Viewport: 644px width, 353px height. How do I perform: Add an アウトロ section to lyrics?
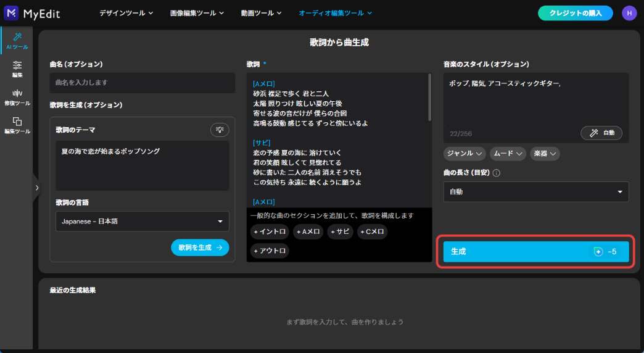[270, 251]
